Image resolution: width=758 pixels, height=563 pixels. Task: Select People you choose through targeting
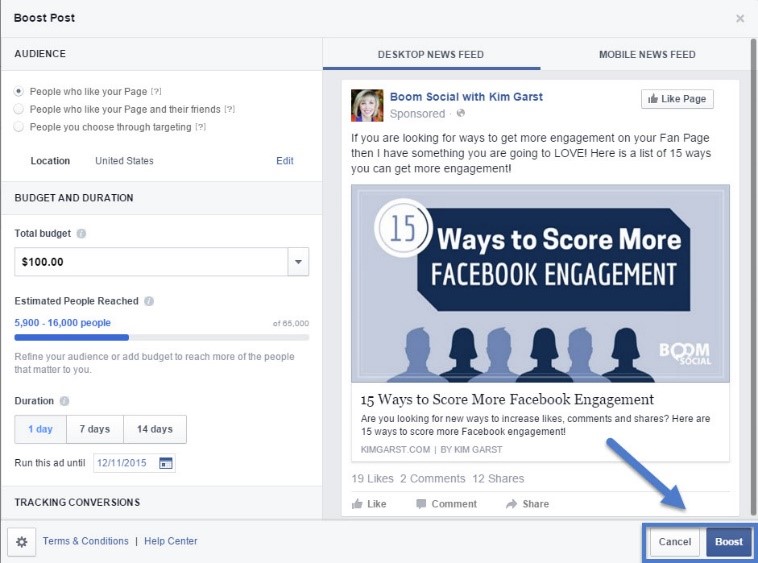click(x=18, y=127)
